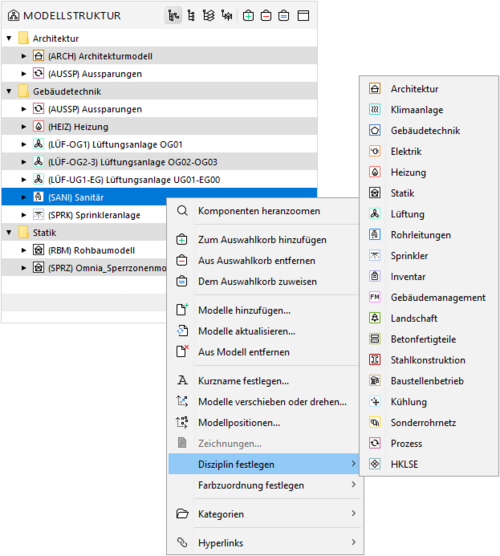Viewport: 500px width, 556px height.
Task: Select the first tree structure view icon
Action: (173, 16)
